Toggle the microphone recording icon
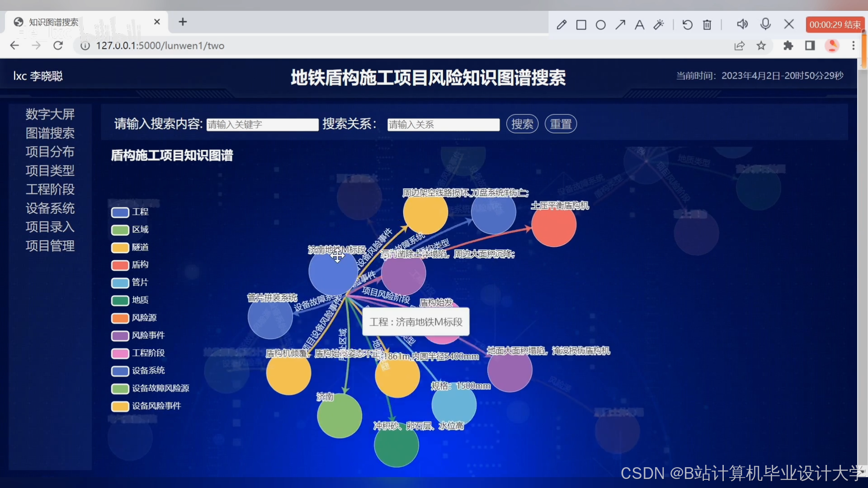This screenshot has height=488, width=868. click(x=765, y=23)
